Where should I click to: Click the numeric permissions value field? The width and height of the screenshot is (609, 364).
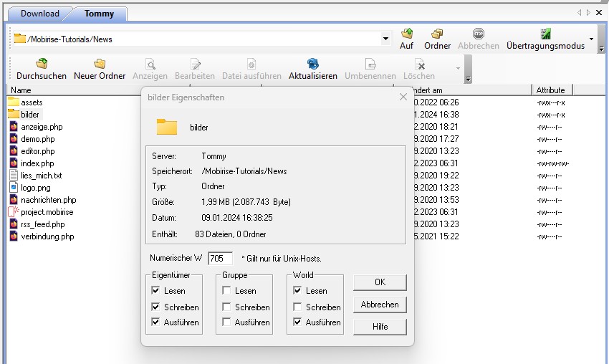pyautogui.click(x=220, y=258)
